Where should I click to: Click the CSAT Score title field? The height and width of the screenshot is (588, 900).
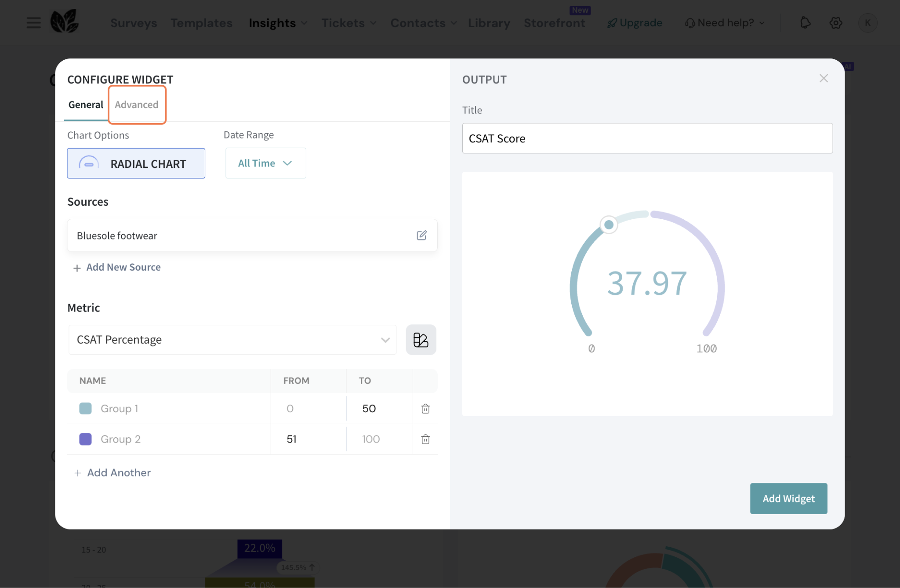tap(647, 138)
